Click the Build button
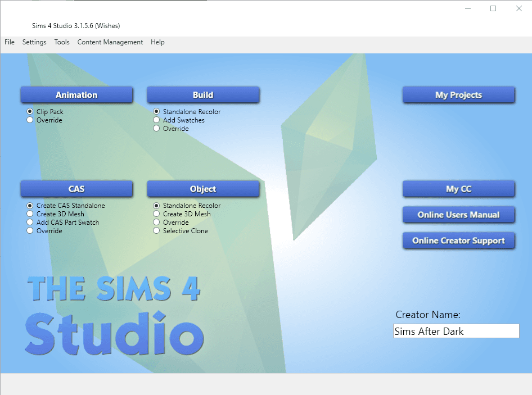Screen dimensions: 532x395 (x=203, y=94)
